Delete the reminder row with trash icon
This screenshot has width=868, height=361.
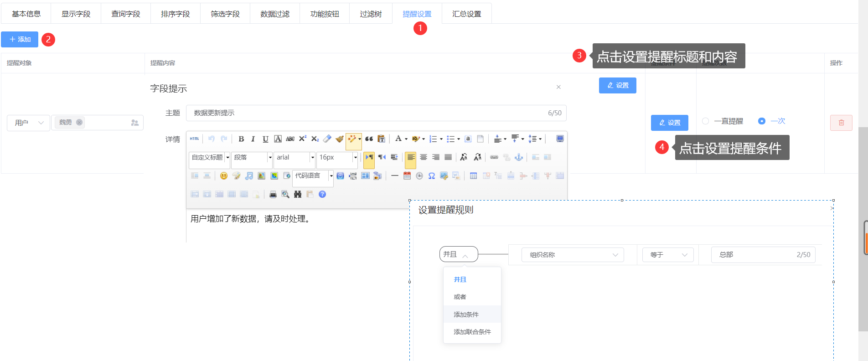click(x=841, y=123)
